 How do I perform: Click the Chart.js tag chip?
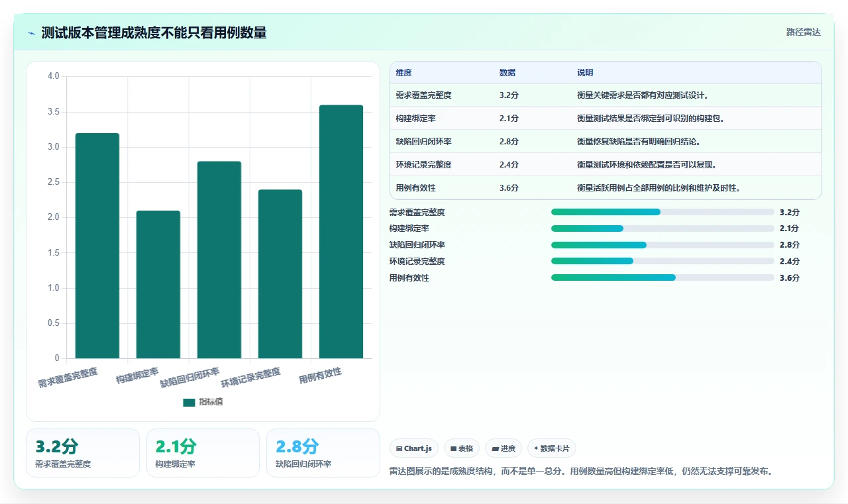click(x=414, y=448)
